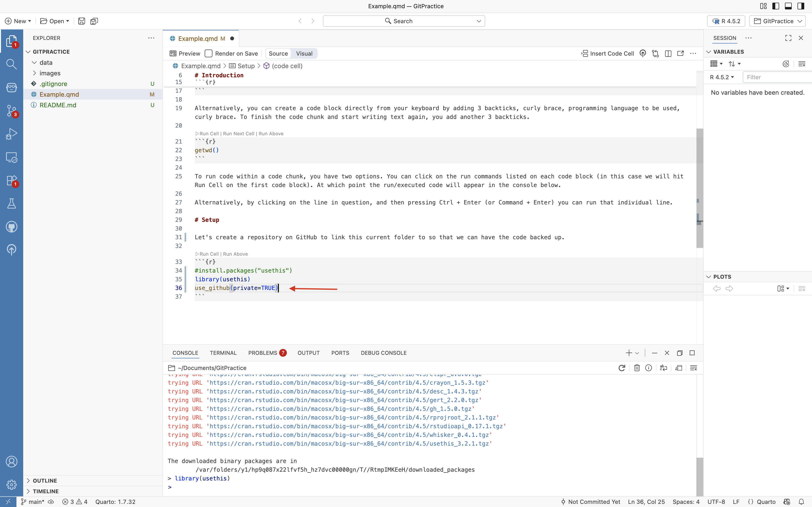The image size is (812, 507).
Task: Restart the R console
Action: click(x=622, y=368)
